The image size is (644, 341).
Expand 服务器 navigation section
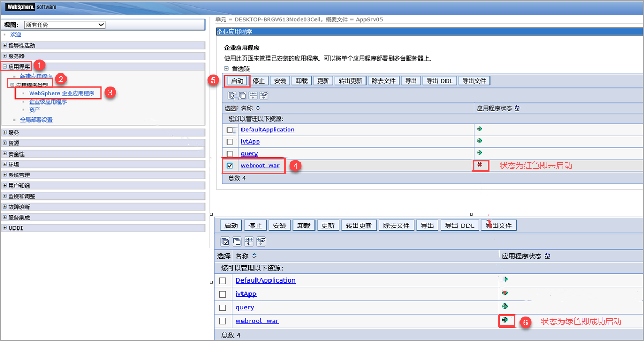point(5,56)
